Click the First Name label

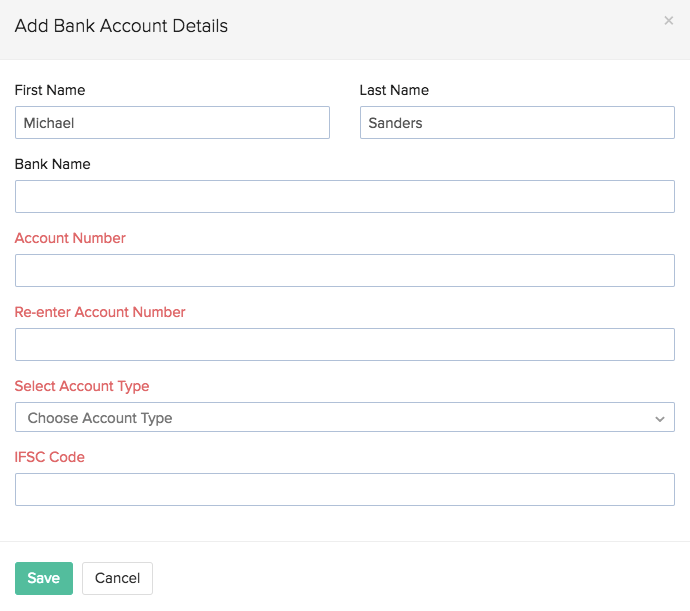(x=50, y=90)
